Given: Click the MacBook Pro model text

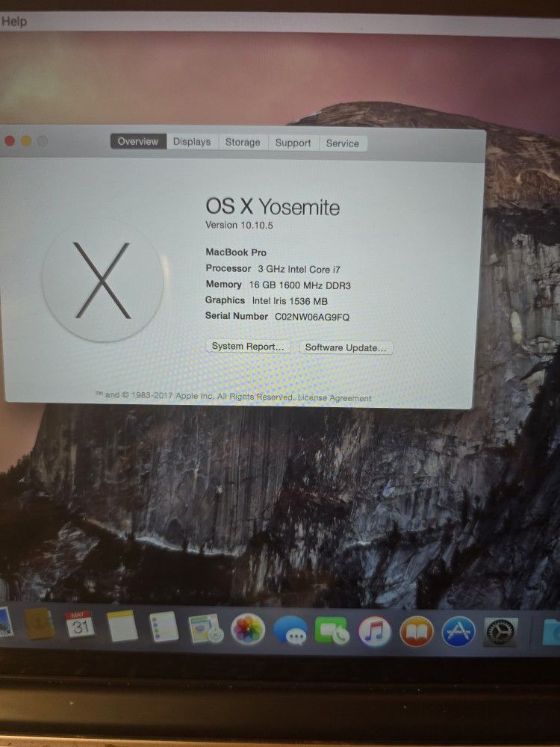Looking at the screenshot, I should [x=236, y=252].
